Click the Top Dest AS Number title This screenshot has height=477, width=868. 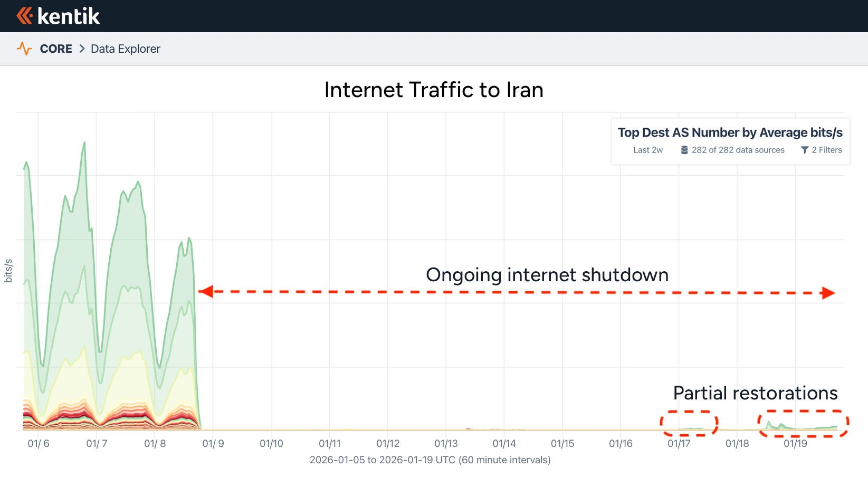click(730, 132)
